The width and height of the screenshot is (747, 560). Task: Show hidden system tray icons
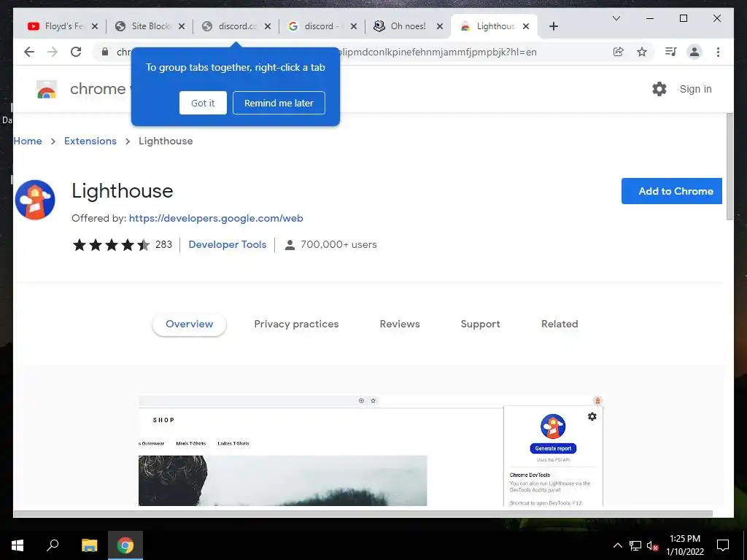click(x=617, y=545)
